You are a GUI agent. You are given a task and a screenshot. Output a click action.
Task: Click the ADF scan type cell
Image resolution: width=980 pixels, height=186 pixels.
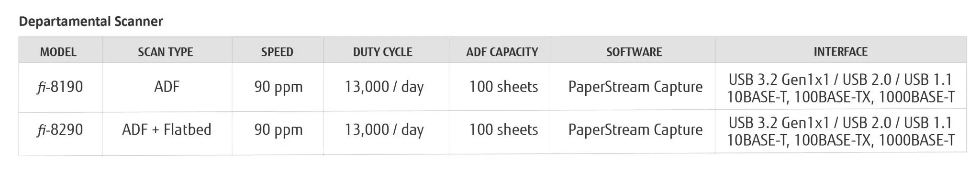[x=167, y=87]
